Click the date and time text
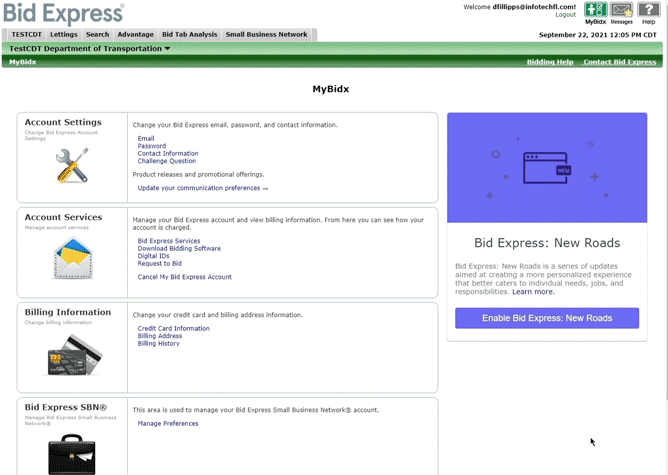Image resolution: width=668 pixels, height=475 pixels. click(598, 35)
